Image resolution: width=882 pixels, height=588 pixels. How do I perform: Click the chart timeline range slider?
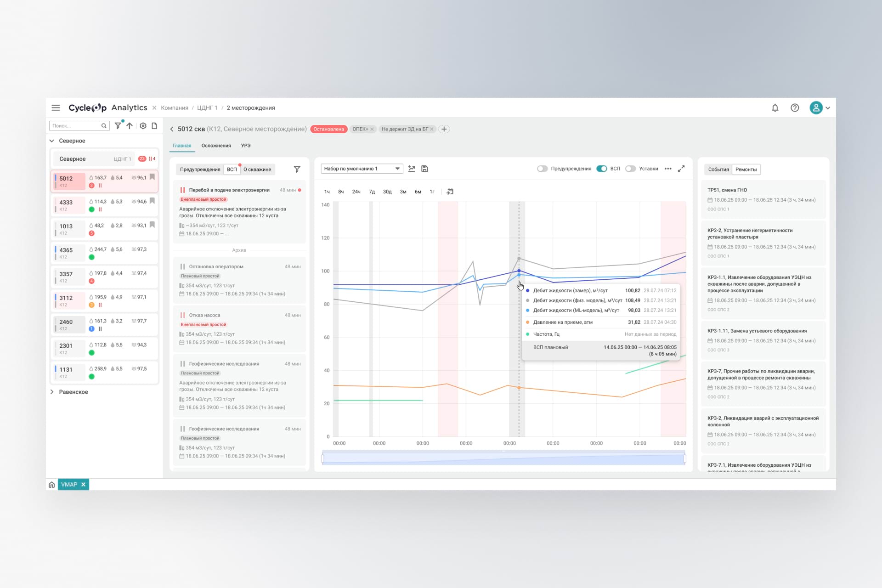503,458
